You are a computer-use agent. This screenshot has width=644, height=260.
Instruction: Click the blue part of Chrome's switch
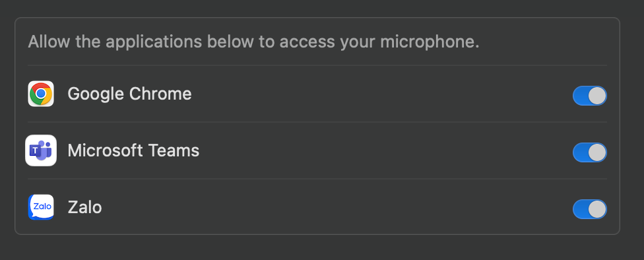(581, 96)
